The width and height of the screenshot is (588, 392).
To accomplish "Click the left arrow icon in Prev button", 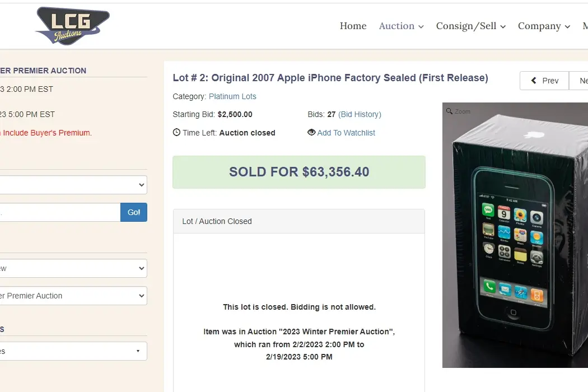I will (534, 80).
